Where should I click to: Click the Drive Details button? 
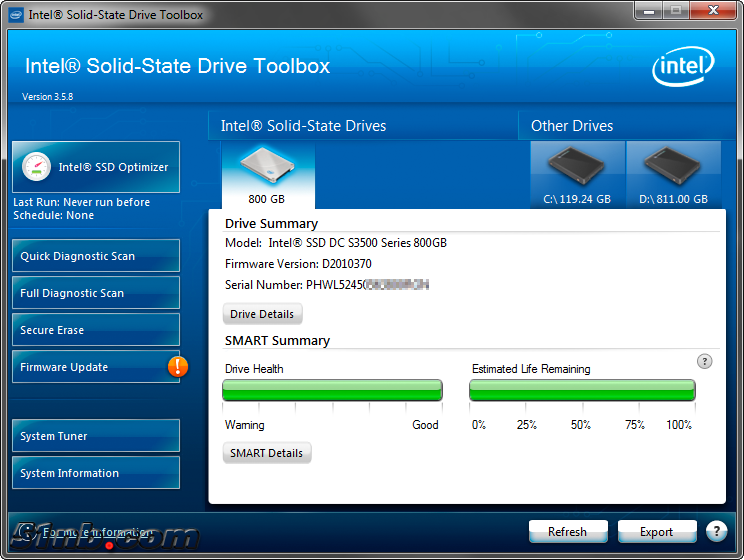(x=262, y=314)
